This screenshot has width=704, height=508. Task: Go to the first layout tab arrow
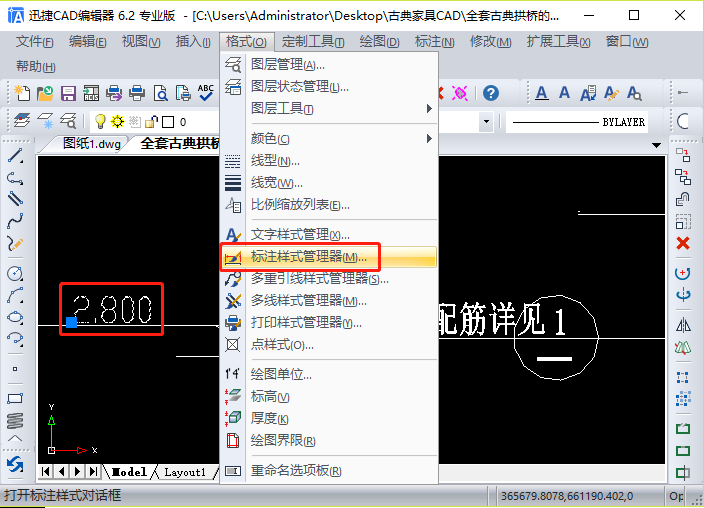(45, 471)
